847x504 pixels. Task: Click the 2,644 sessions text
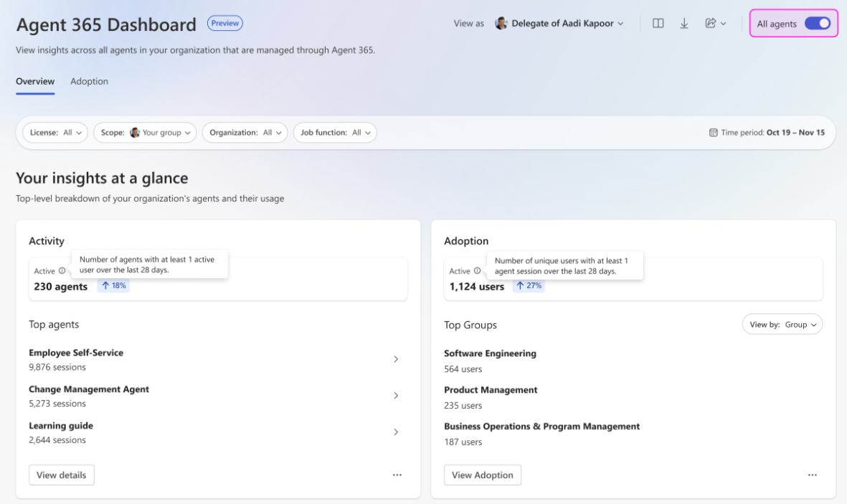pos(57,440)
